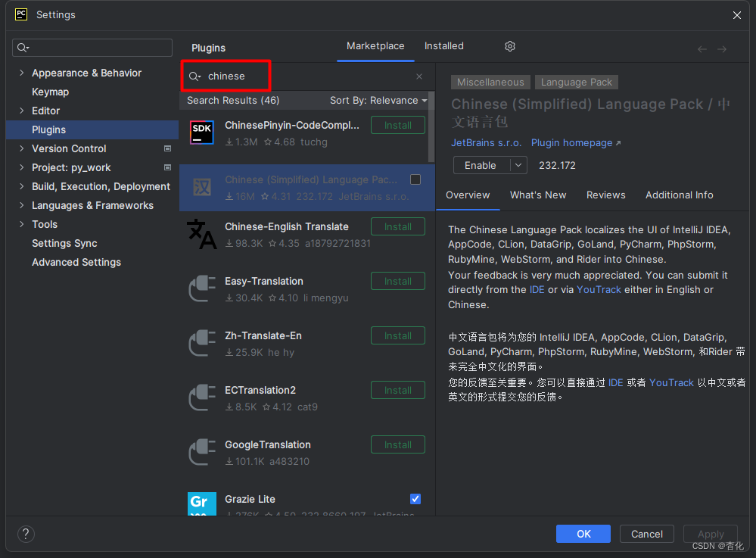
Task: Open the IDE link in English description
Action: pyautogui.click(x=537, y=290)
